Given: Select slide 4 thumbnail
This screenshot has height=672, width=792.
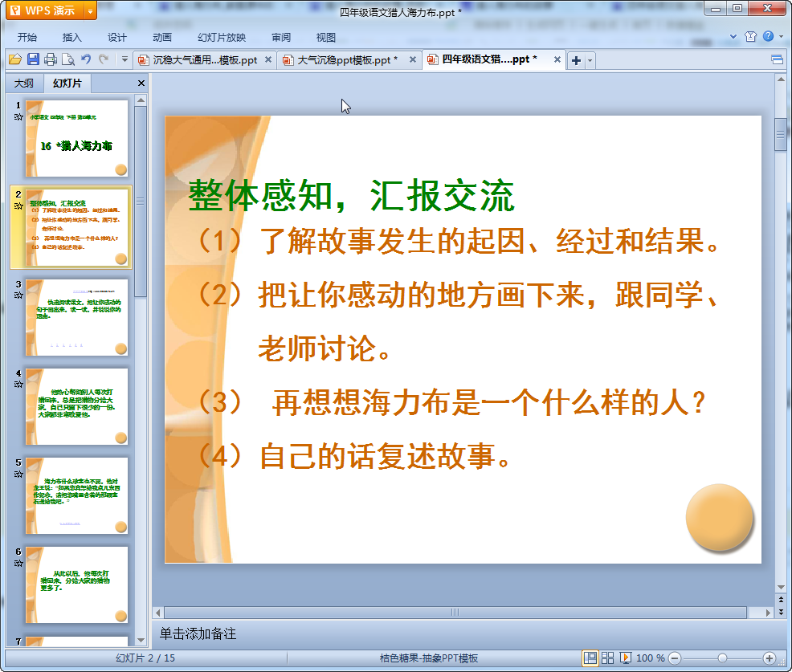Looking at the screenshot, I should tap(77, 406).
